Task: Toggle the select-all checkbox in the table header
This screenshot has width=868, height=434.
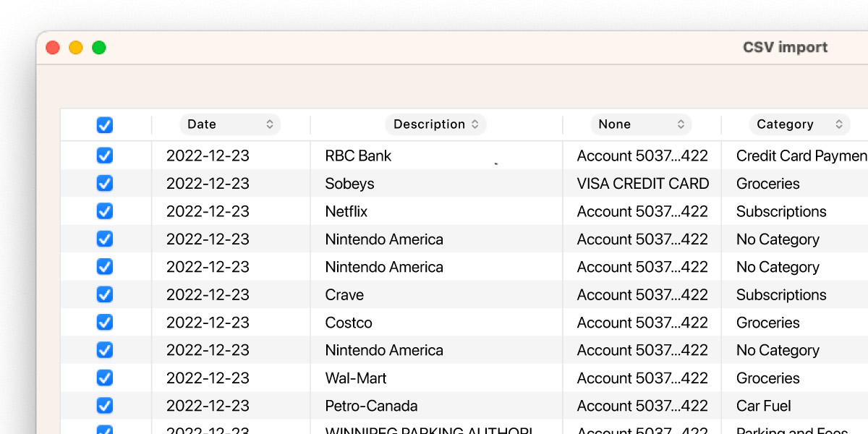Action: 105,125
